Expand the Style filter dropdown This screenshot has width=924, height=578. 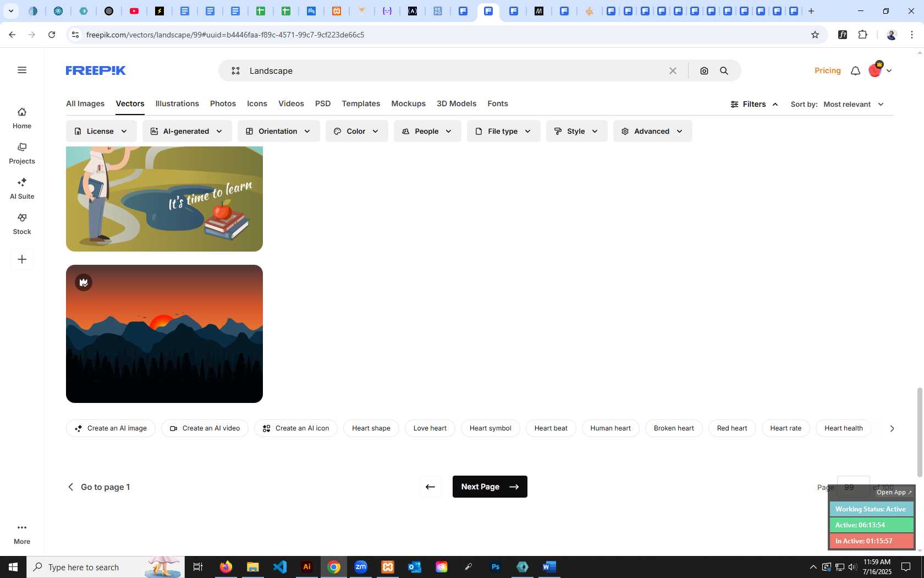tap(576, 131)
